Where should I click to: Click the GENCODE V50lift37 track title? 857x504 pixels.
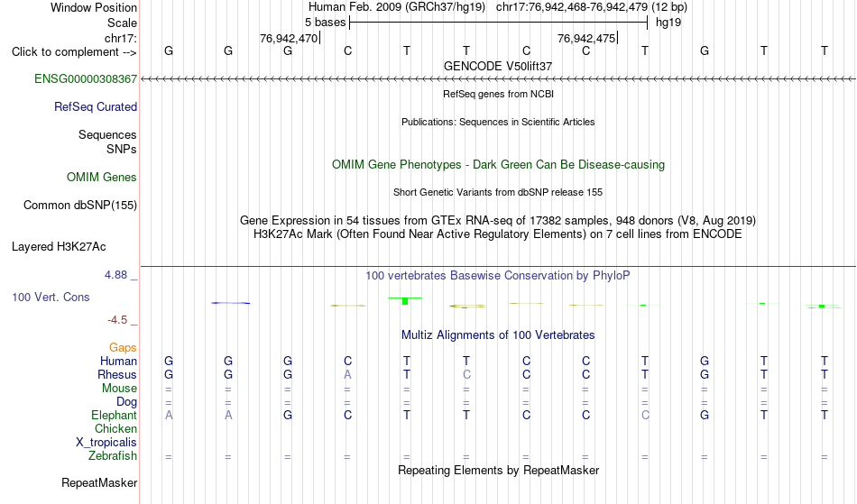[x=498, y=66]
